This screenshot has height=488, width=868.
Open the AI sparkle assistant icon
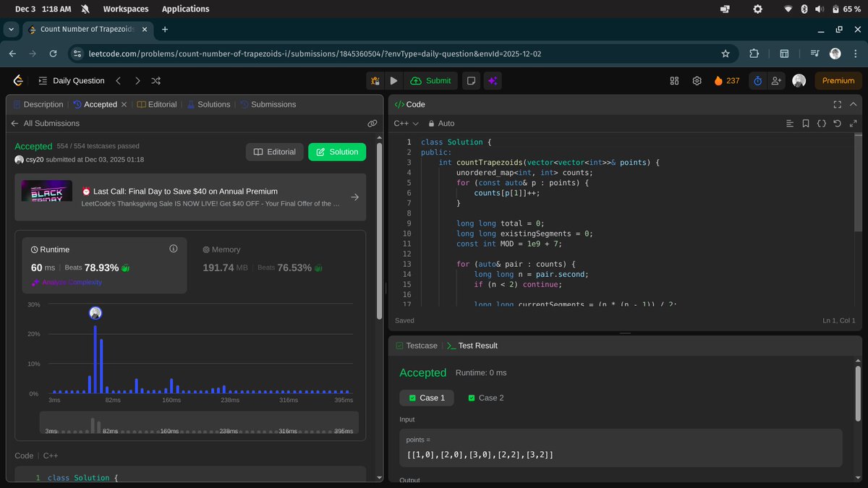(x=493, y=81)
